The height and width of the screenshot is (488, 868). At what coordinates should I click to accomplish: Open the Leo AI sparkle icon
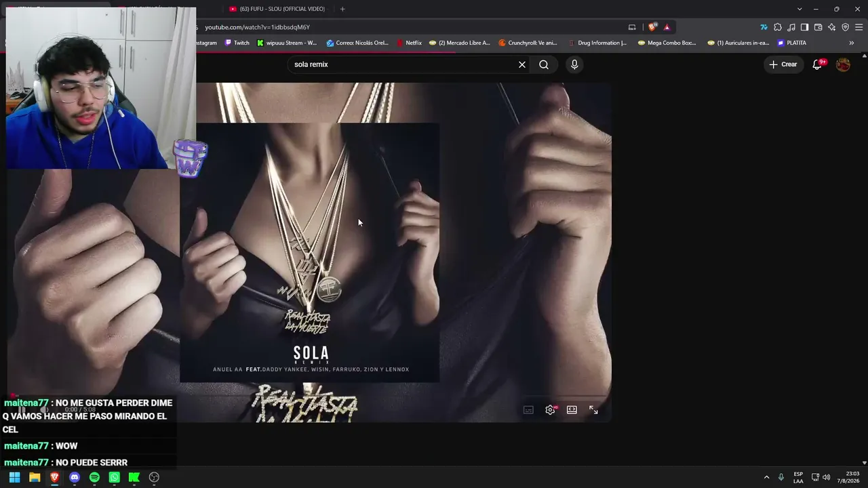831,27
